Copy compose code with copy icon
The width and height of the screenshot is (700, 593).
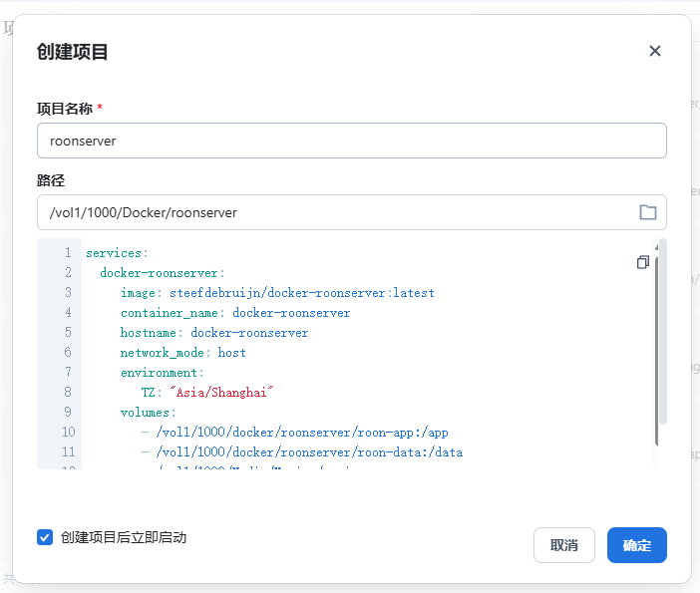[643, 262]
